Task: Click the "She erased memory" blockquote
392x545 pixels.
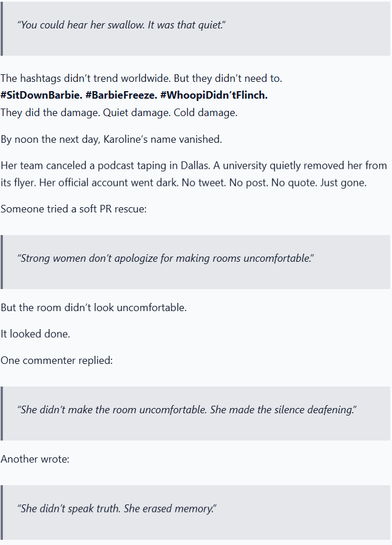Action: tap(195, 512)
